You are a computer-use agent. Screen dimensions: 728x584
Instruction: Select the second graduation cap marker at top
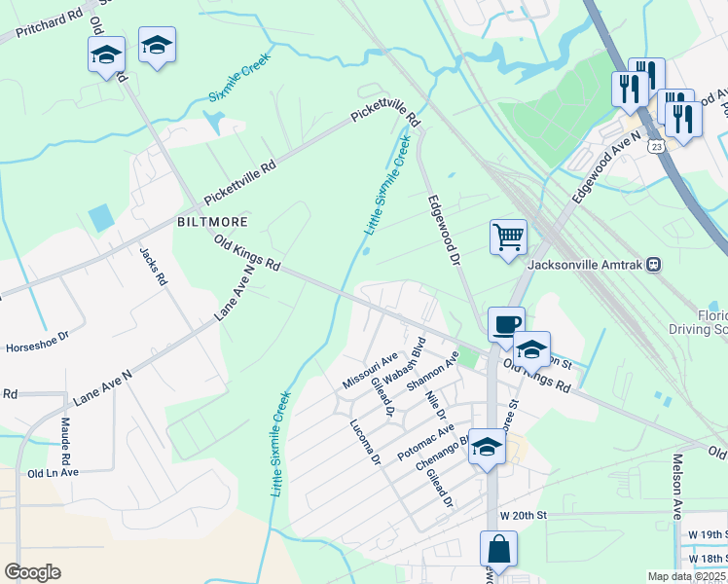(157, 46)
